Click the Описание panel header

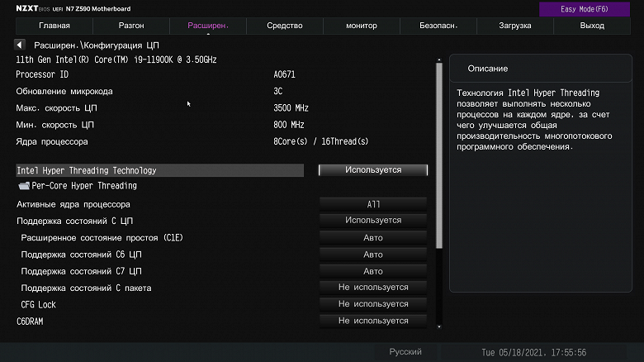541,69
